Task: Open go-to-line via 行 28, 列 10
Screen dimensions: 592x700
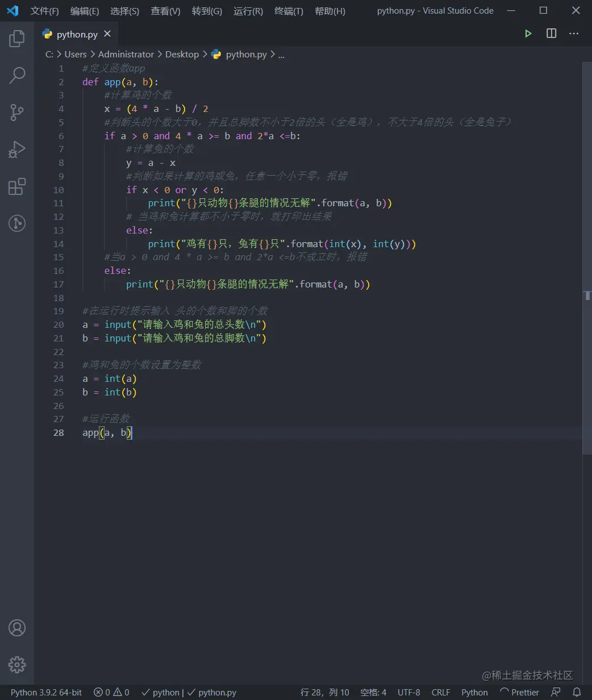Action: [x=324, y=692]
